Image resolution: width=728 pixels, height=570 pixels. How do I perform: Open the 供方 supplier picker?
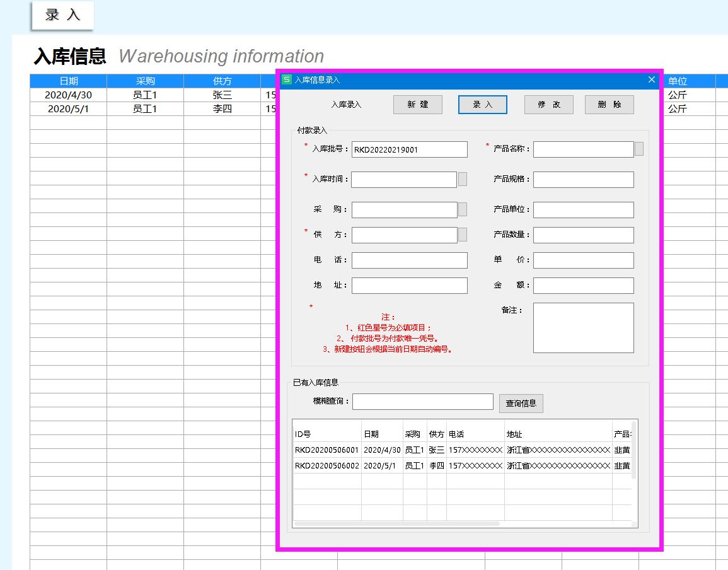pos(463,235)
